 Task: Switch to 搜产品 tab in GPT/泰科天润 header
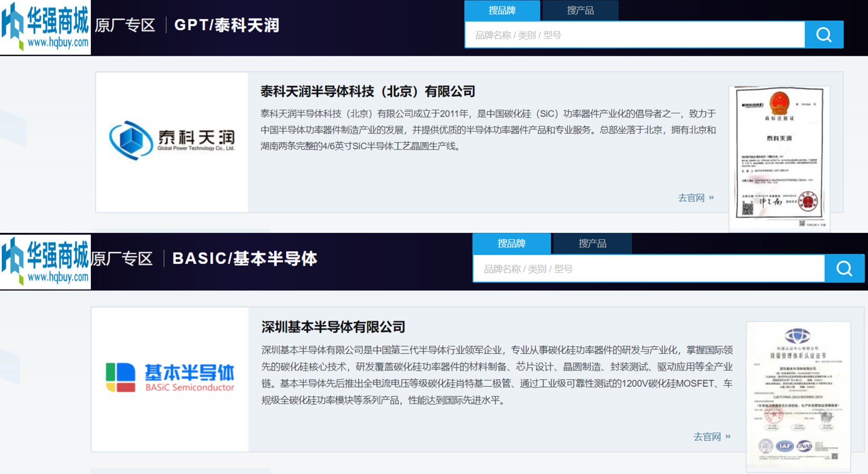point(580,10)
